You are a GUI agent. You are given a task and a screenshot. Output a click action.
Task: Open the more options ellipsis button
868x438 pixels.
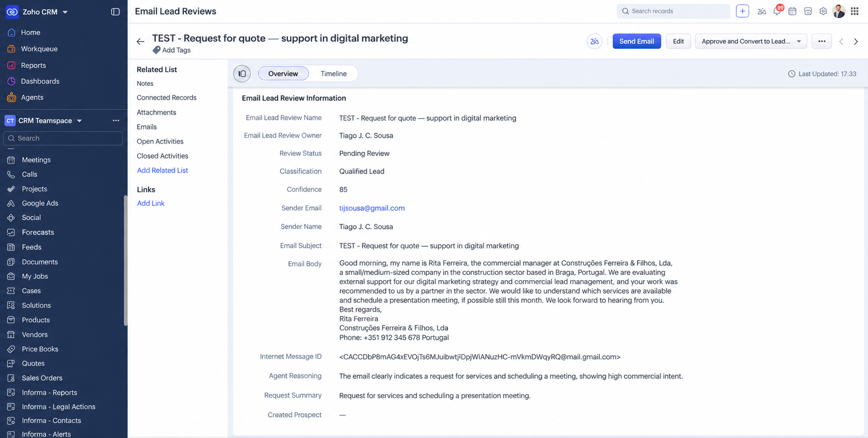(822, 41)
